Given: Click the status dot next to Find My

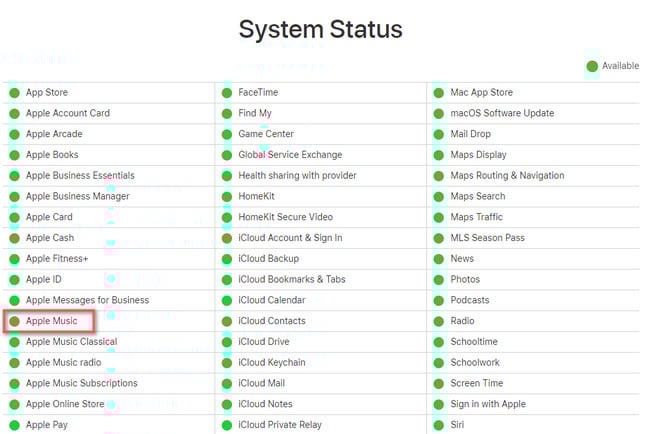Looking at the screenshot, I should click(x=227, y=114).
